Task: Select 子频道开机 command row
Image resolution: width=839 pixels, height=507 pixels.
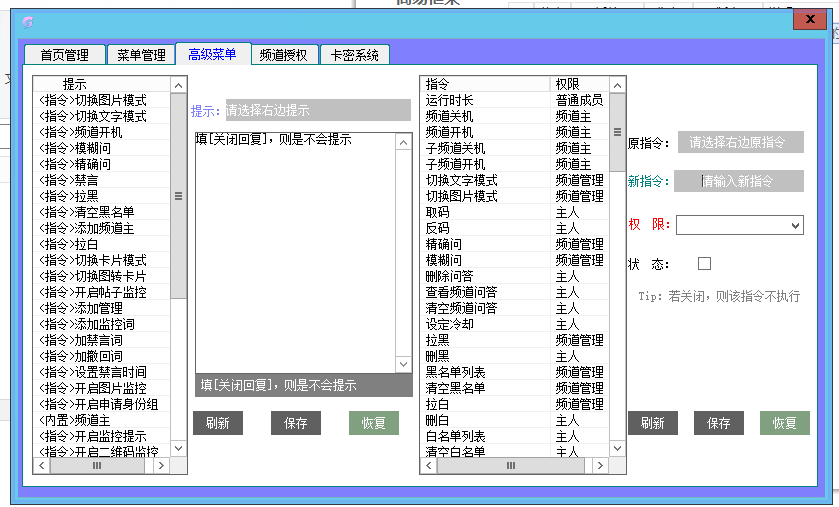Action: 515,164
